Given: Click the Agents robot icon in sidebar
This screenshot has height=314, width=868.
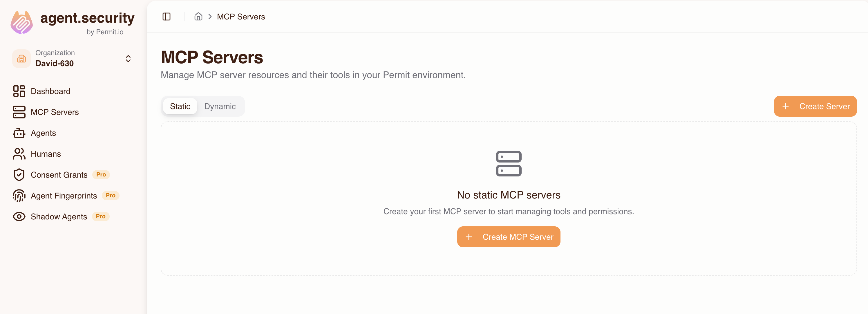Looking at the screenshot, I should [x=19, y=133].
